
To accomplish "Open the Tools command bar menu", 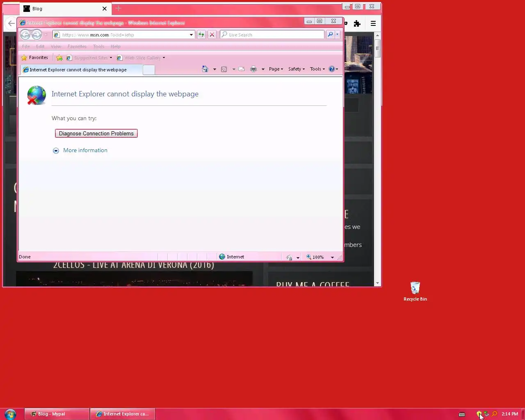I will click(x=317, y=69).
